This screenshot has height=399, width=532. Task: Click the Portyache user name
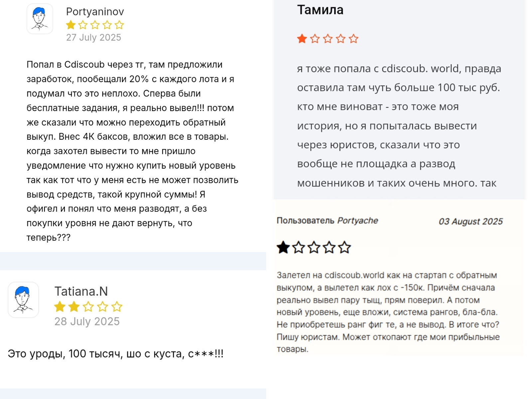358,221
